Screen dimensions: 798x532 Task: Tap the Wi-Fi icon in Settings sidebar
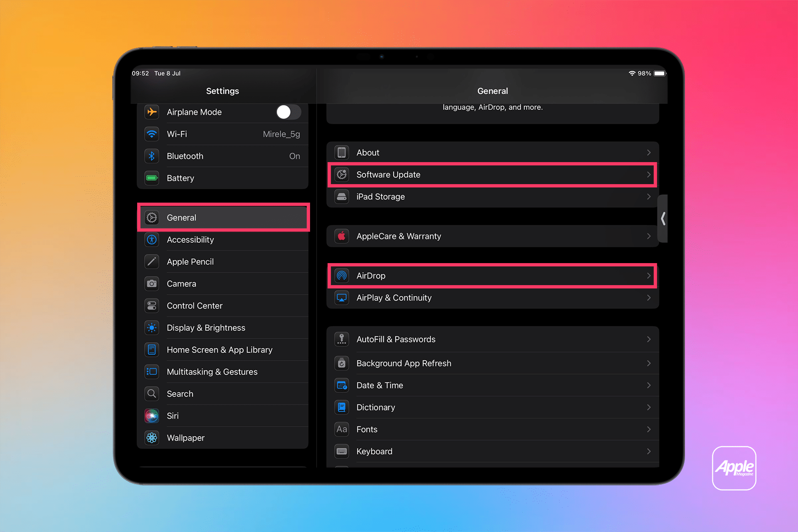coord(152,134)
